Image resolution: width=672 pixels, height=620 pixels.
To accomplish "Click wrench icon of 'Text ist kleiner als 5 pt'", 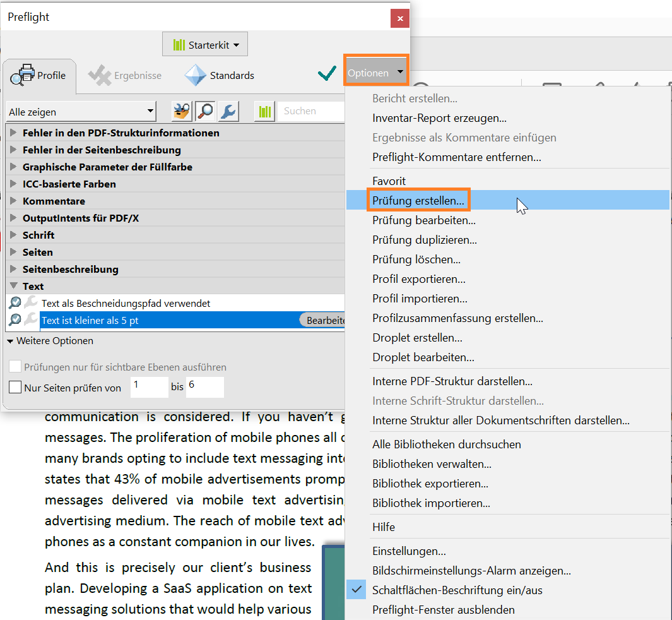I will [x=31, y=320].
